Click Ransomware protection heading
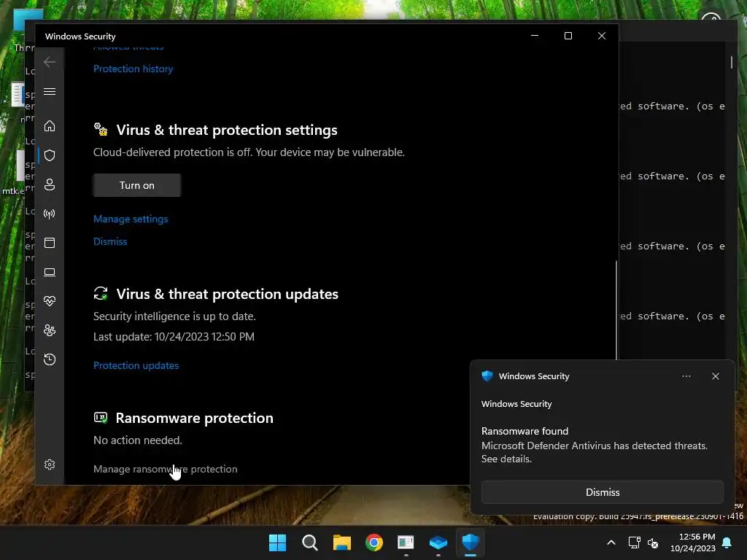This screenshot has height=560, width=747. 194,418
